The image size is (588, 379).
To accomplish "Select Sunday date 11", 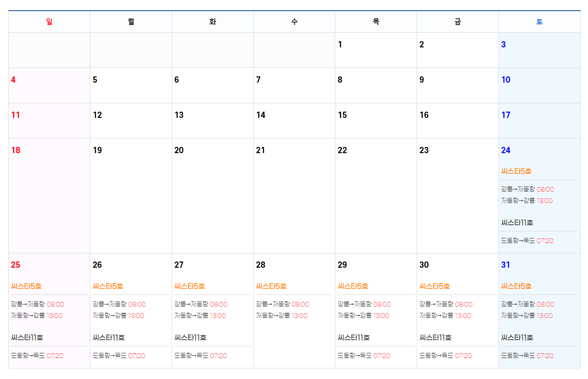I will tap(15, 115).
